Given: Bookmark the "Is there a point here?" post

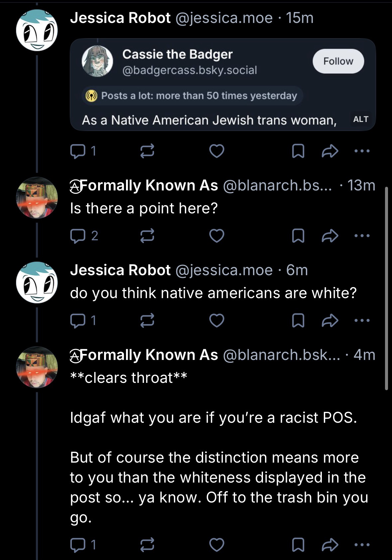Looking at the screenshot, I should (x=298, y=236).
